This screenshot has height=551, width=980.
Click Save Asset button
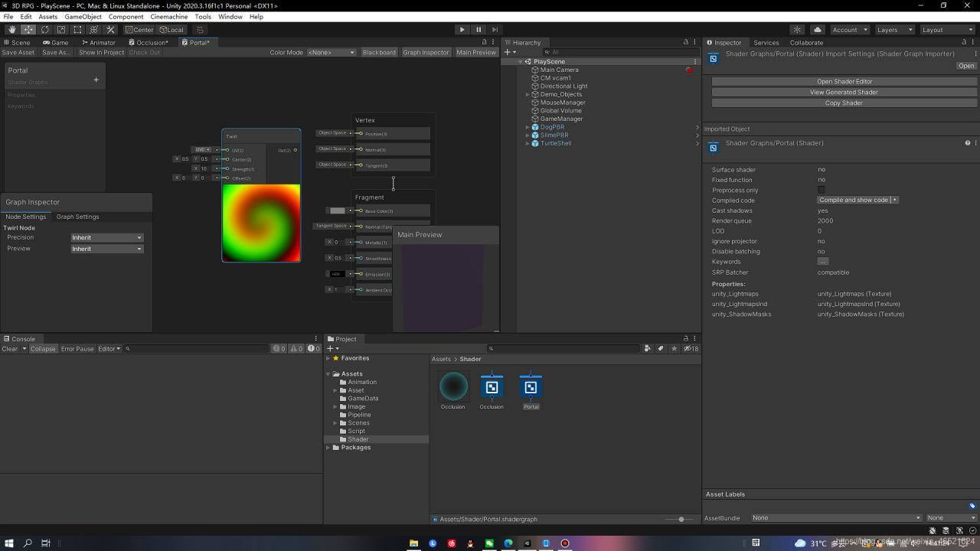(18, 53)
